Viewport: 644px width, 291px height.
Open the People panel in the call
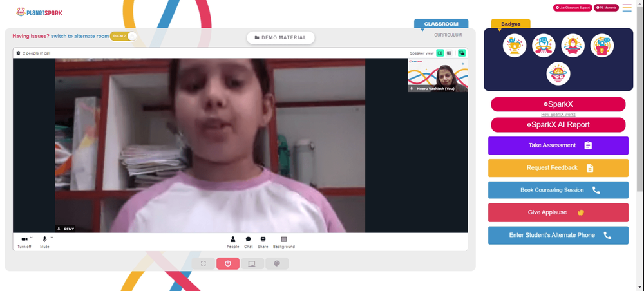tap(233, 242)
